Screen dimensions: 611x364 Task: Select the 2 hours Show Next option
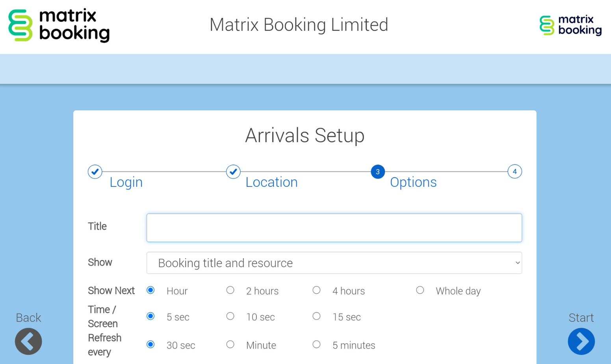pyautogui.click(x=230, y=290)
